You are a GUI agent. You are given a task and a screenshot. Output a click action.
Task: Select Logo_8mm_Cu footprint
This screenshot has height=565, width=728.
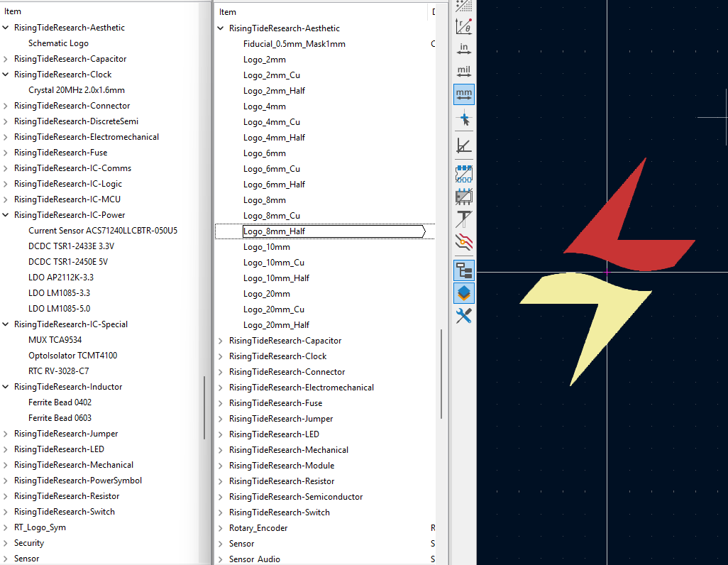click(x=272, y=216)
